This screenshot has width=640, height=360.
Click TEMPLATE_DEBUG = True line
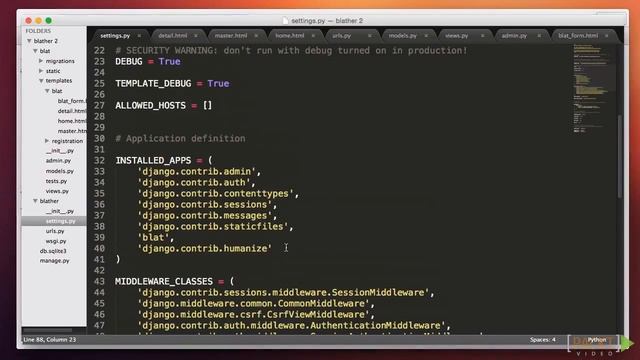tap(172, 84)
